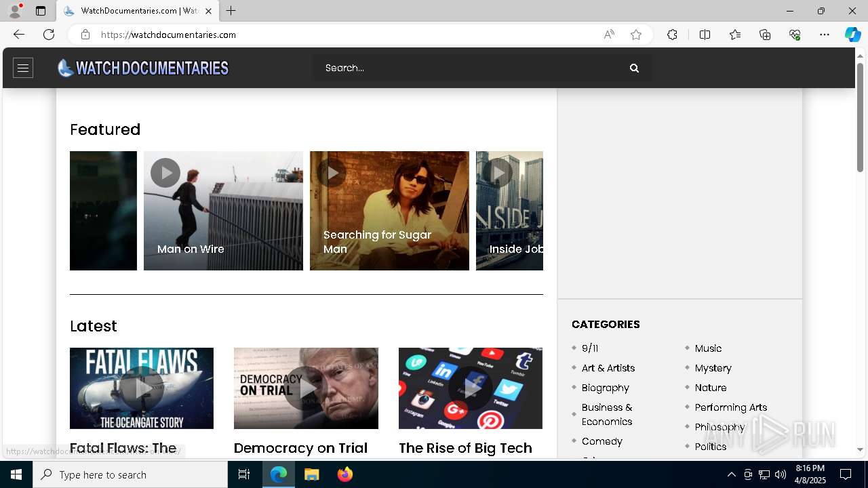Open The Rise of Big Tech title
This screenshot has width=868, height=488.
(465, 448)
